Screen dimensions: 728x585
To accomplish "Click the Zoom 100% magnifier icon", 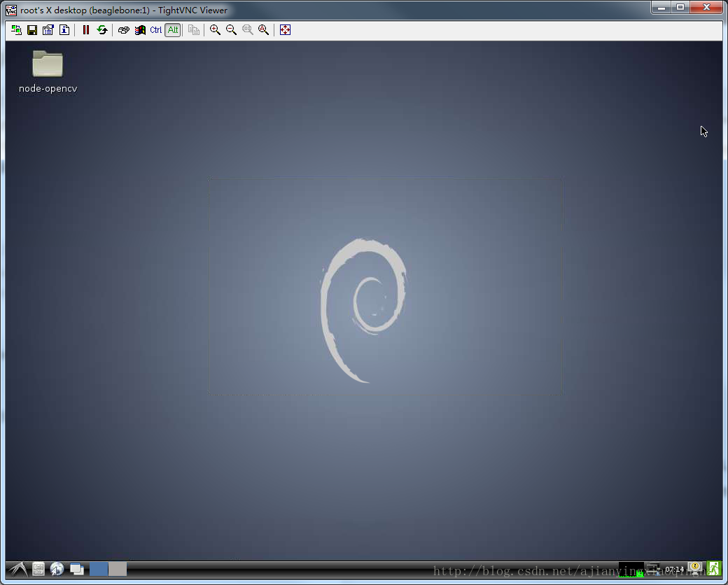I will point(248,30).
